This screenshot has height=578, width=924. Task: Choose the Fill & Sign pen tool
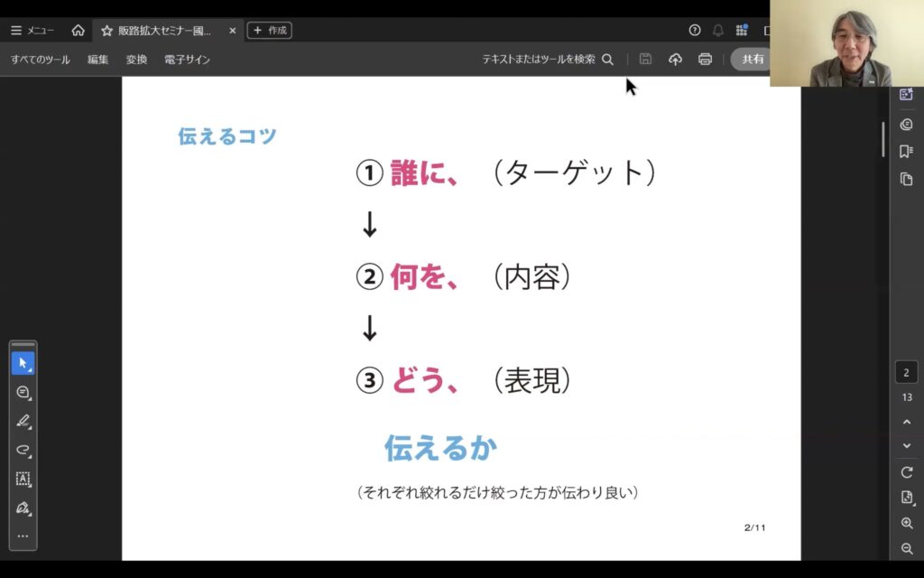click(23, 508)
